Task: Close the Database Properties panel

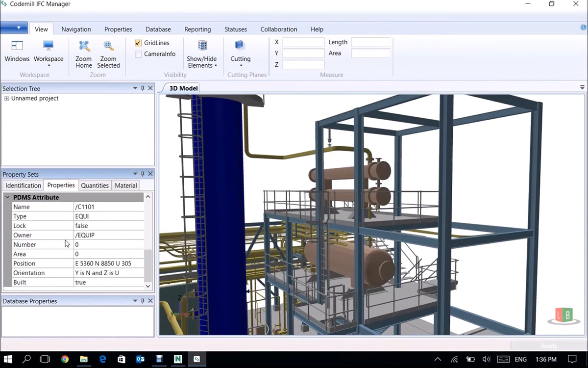Action: (150, 301)
